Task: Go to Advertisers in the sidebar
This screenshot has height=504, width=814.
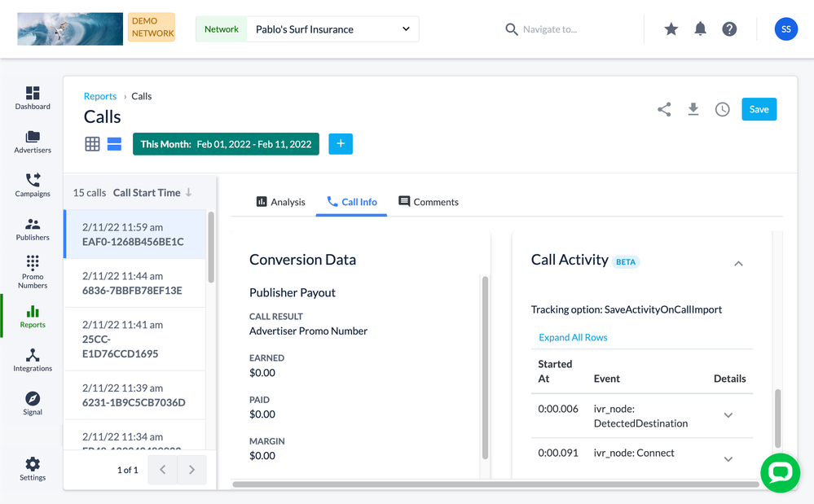Action: click(33, 142)
